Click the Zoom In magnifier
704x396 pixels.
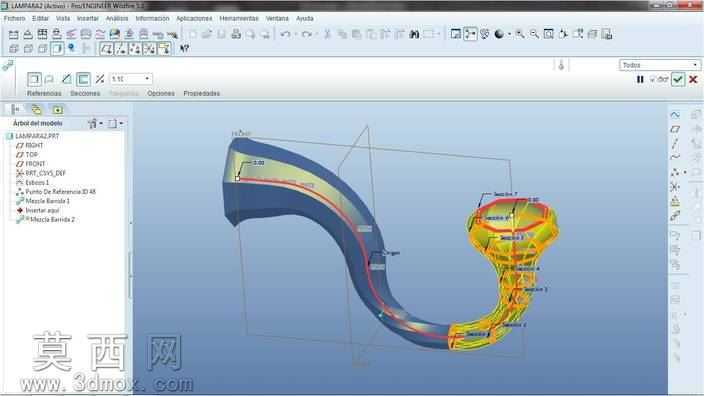point(519,34)
